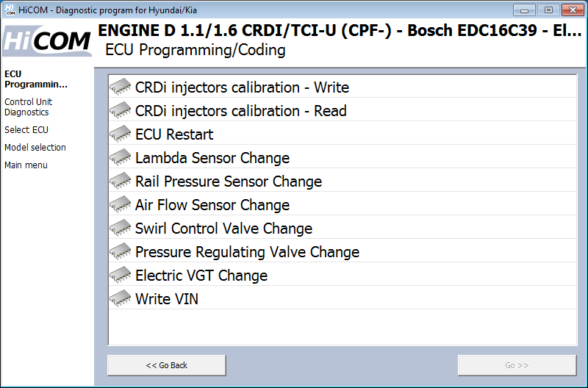
Task: Go to Select ECU in sidebar
Action: pyautogui.click(x=26, y=130)
